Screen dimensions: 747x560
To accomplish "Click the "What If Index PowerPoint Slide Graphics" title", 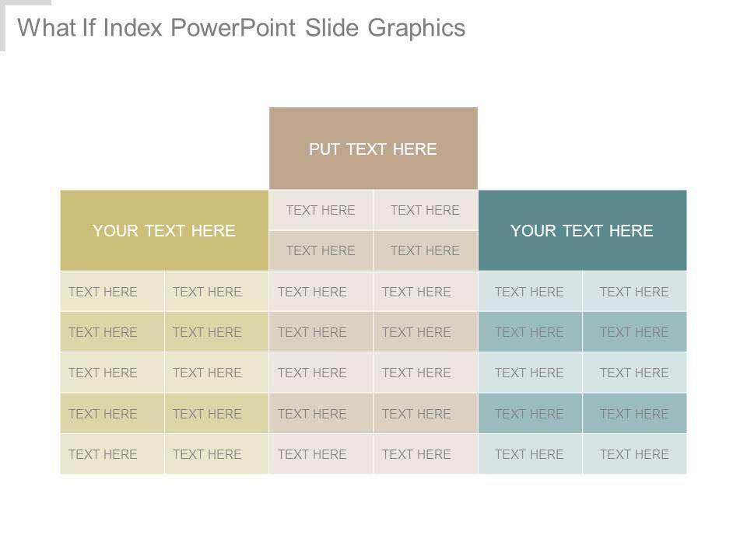I will [x=241, y=28].
